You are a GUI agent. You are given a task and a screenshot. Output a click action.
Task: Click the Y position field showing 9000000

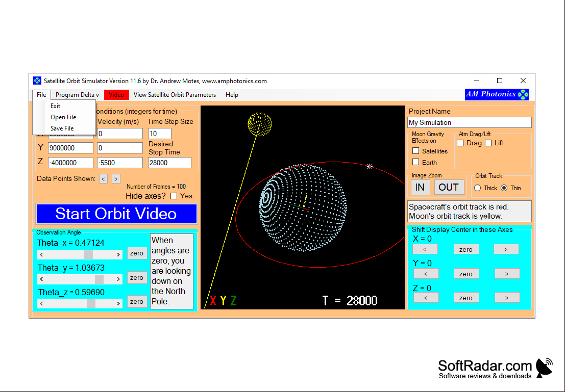(70, 148)
